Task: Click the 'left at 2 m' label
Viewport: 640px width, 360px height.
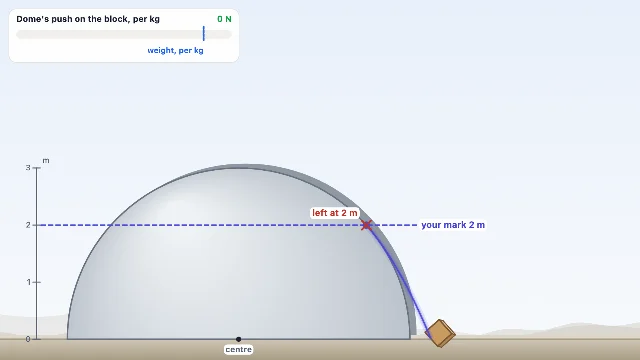Action: click(x=335, y=213)
